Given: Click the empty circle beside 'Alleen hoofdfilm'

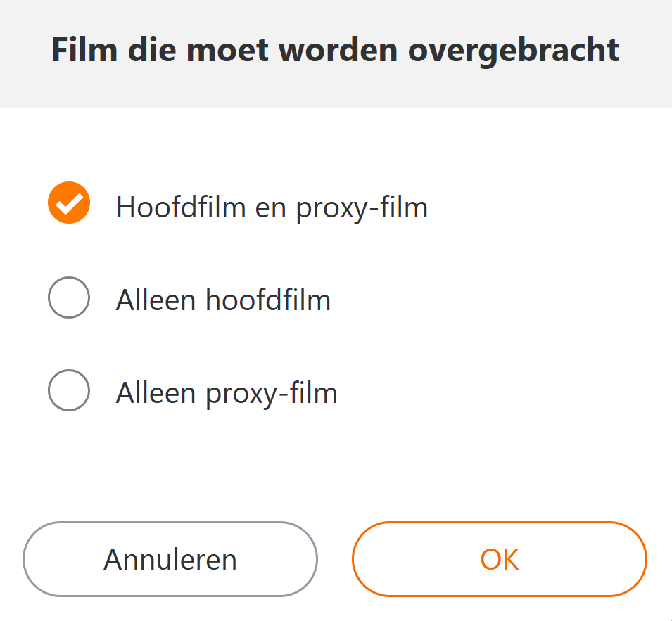Looking at the screenshot, I should [x=69, y=297].
